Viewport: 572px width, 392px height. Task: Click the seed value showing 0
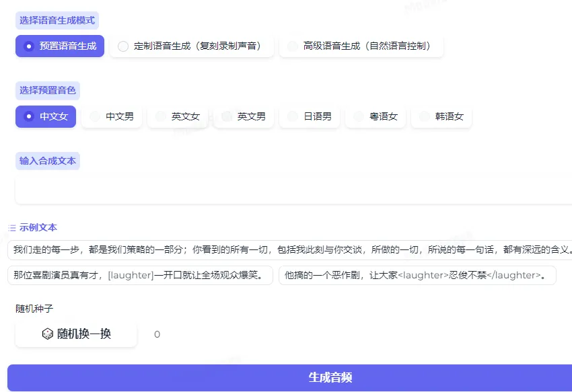coord(156,334)
